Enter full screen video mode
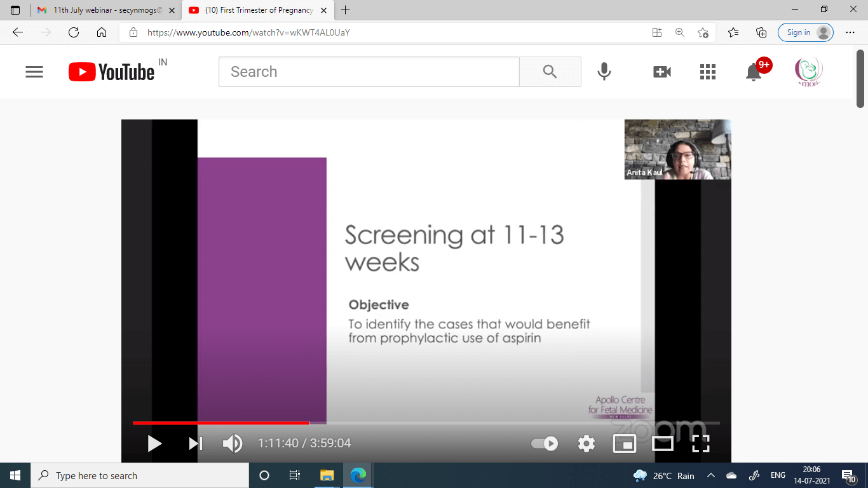Screen dimensions: 868x488 coord(701,443)
